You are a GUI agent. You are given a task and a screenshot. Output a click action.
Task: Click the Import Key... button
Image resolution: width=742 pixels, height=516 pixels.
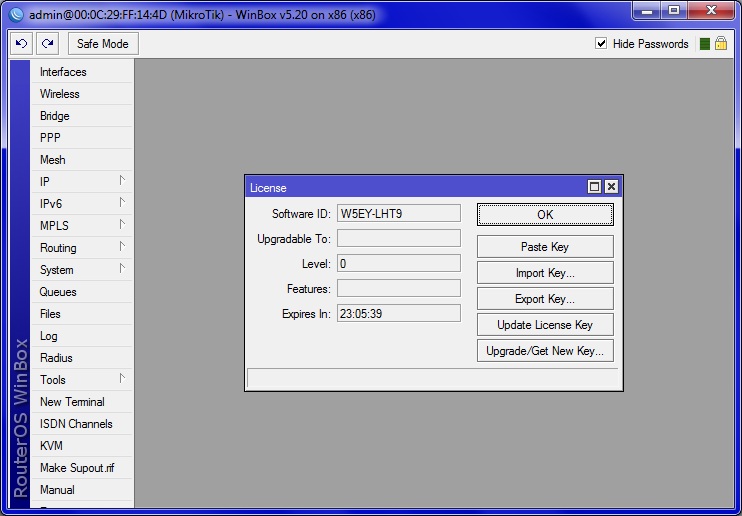click(x=545, y=273)
